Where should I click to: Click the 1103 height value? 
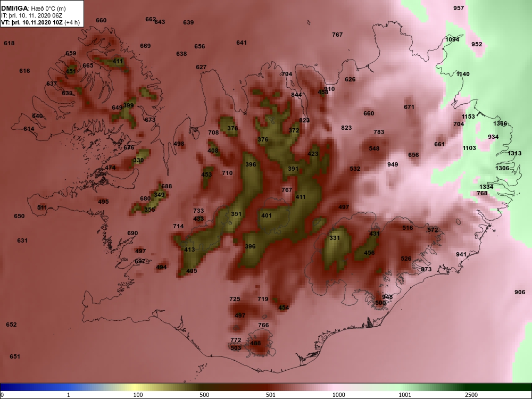[469, 148]
